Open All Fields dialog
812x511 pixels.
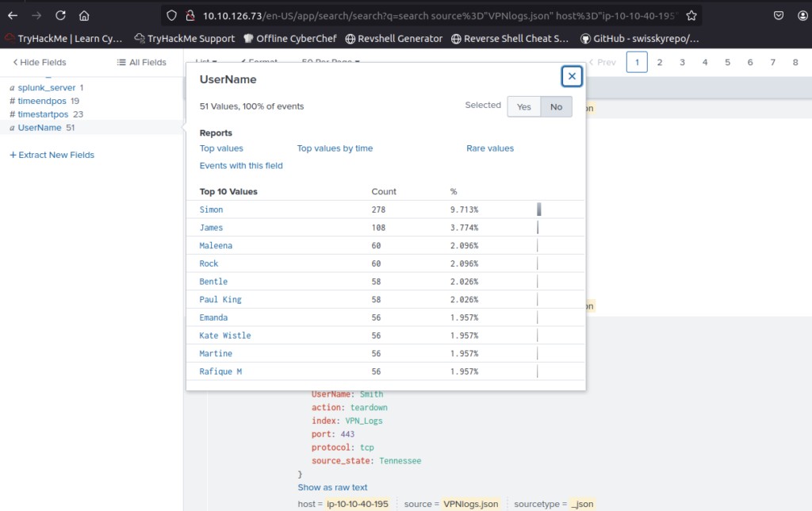click(141, 62)
